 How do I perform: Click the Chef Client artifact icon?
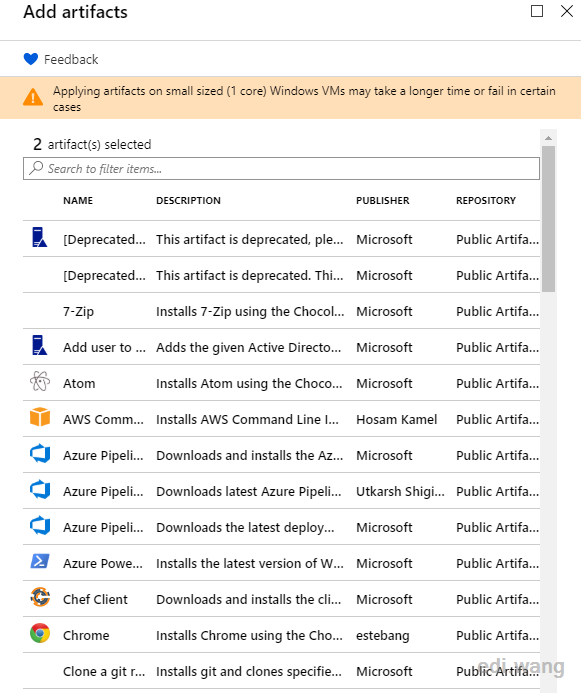[x=40, y=598]
